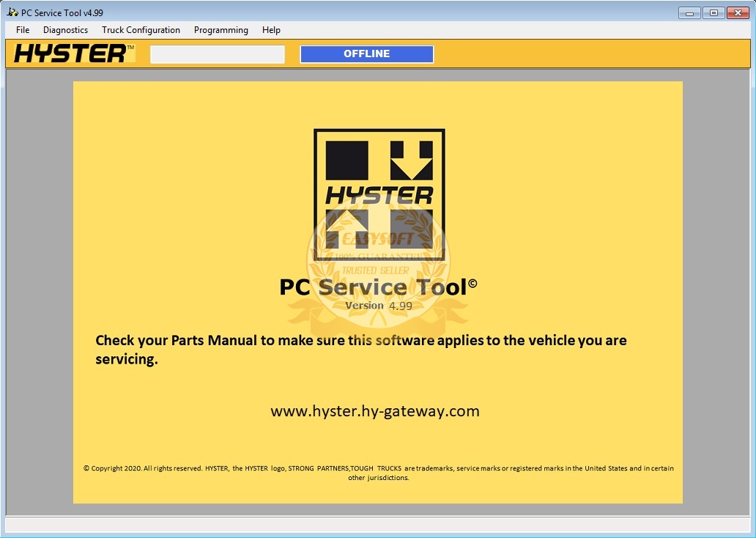Viewport: 756px width, 538px height.
Task: Open the Help menu
Action: (x=271, y=30)
